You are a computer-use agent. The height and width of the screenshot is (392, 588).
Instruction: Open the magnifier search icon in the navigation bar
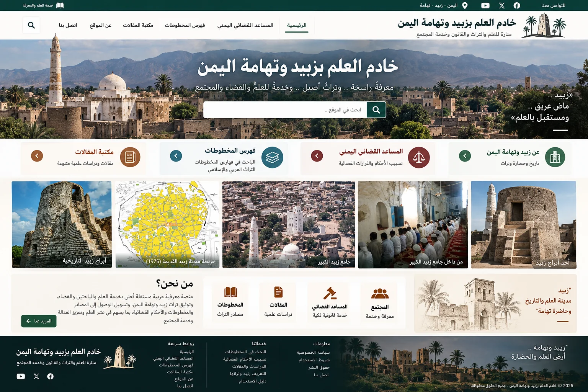pos(31,25)
